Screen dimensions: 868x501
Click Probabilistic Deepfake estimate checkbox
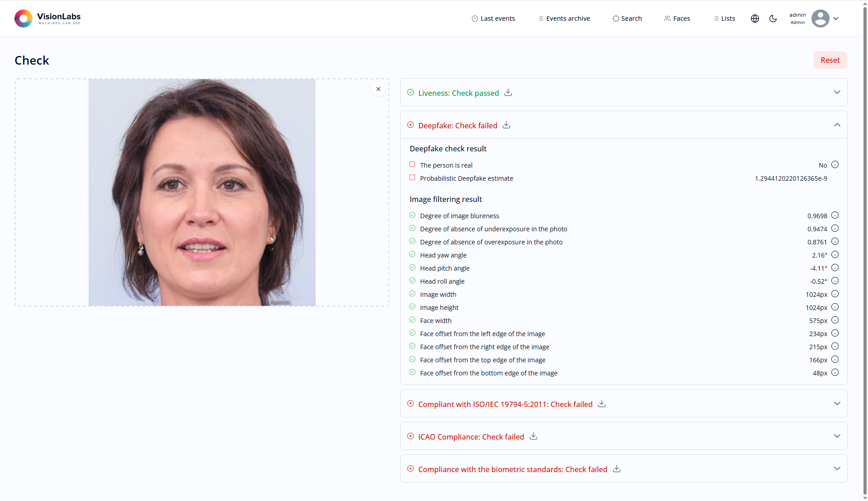pyautogui.click(x=412, y=178)
